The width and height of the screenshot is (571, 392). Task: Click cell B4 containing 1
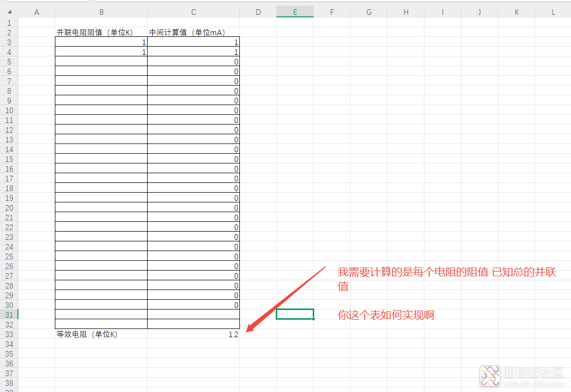pos(101,52)
